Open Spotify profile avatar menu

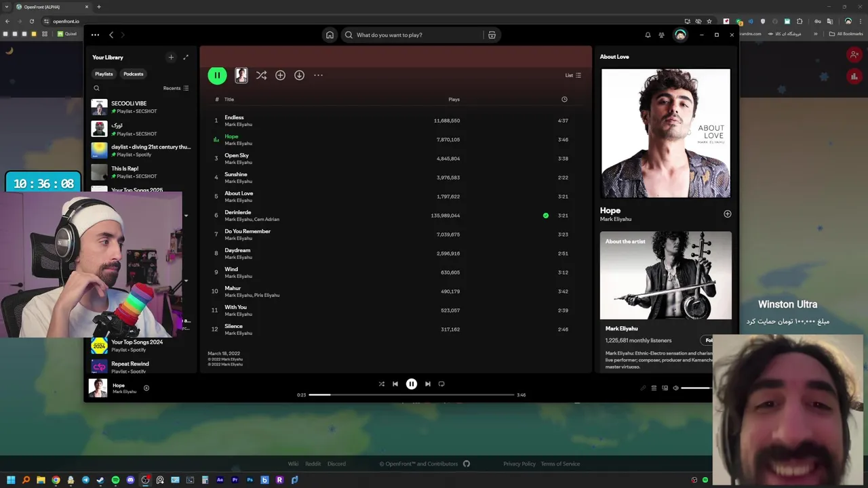680,35
